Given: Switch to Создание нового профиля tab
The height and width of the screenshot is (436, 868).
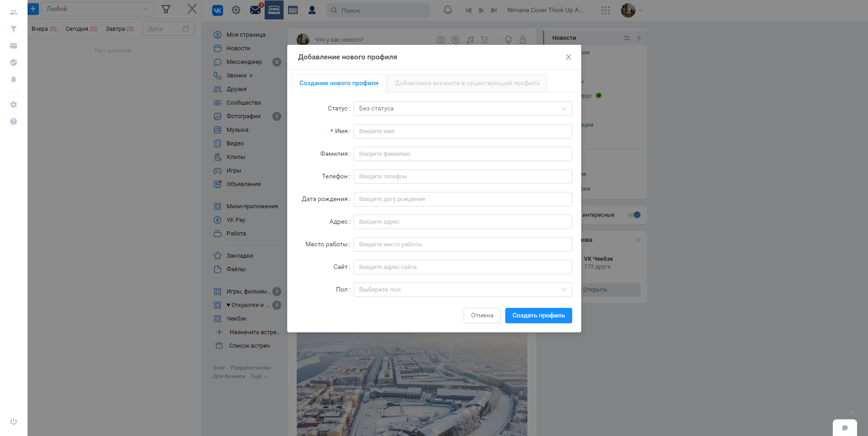Looking at the screenshot, I should click(x=339, y=83).
